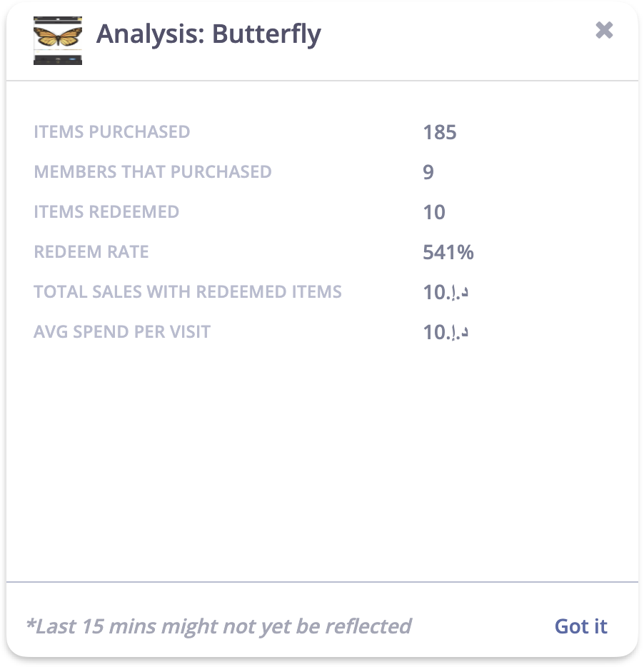The height and width of the screenshot is (667, 644).
Task: Click the butterfly thumbnail image
Action: click(58, 41)
